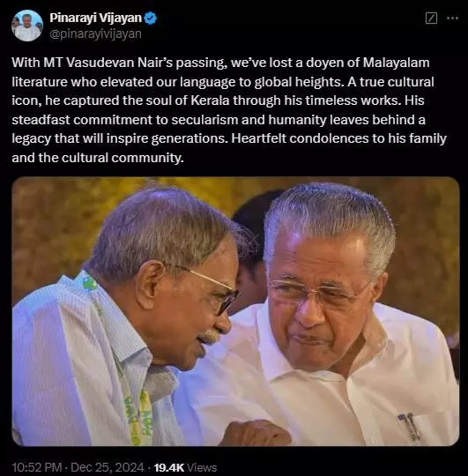View the 19.4K Views count
This screenshot has height=476, width=468.
pyautogui.click(x=185, y=467)
